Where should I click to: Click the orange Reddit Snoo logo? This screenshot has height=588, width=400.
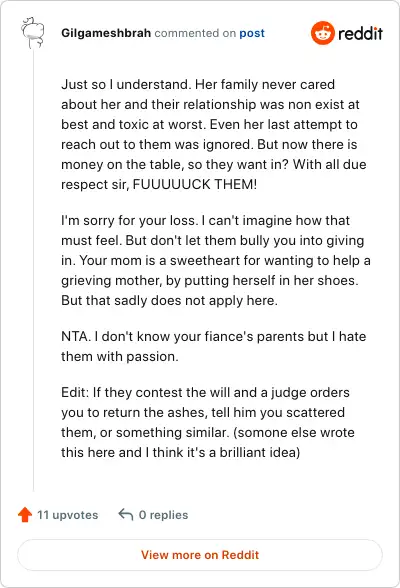coord(322,33)
